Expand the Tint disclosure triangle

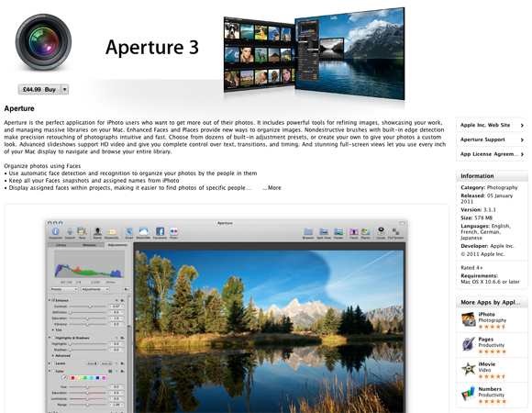(53, 329)
